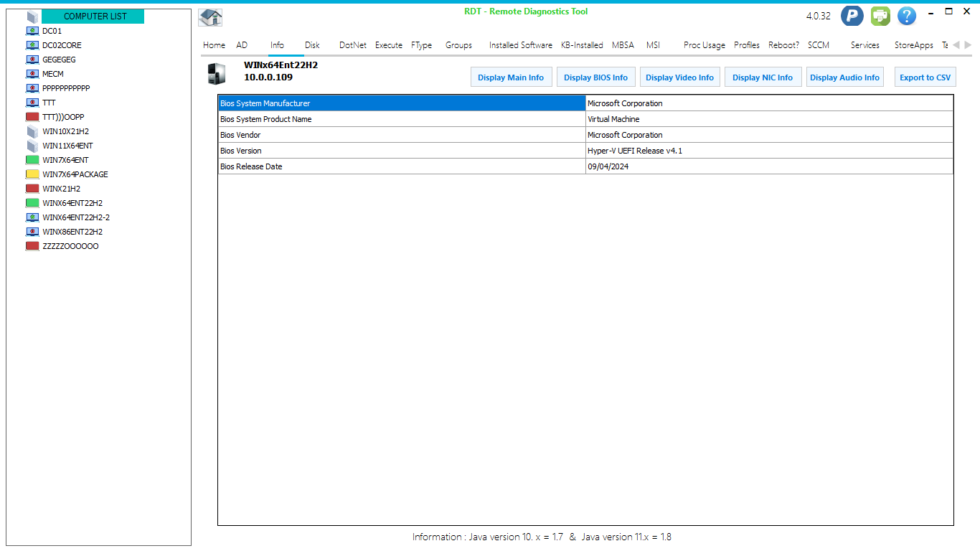Go to the Profiles tab
This screenshot has width=980, height=551.
point(747,45)
